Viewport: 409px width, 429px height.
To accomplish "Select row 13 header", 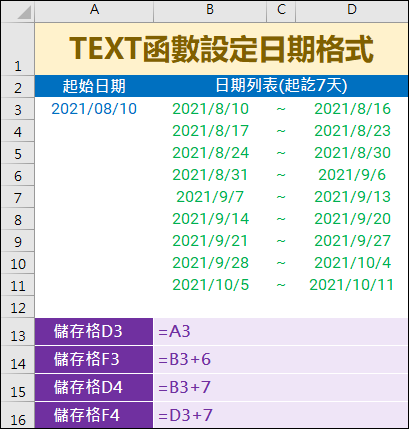I will [x=18, y=332].
